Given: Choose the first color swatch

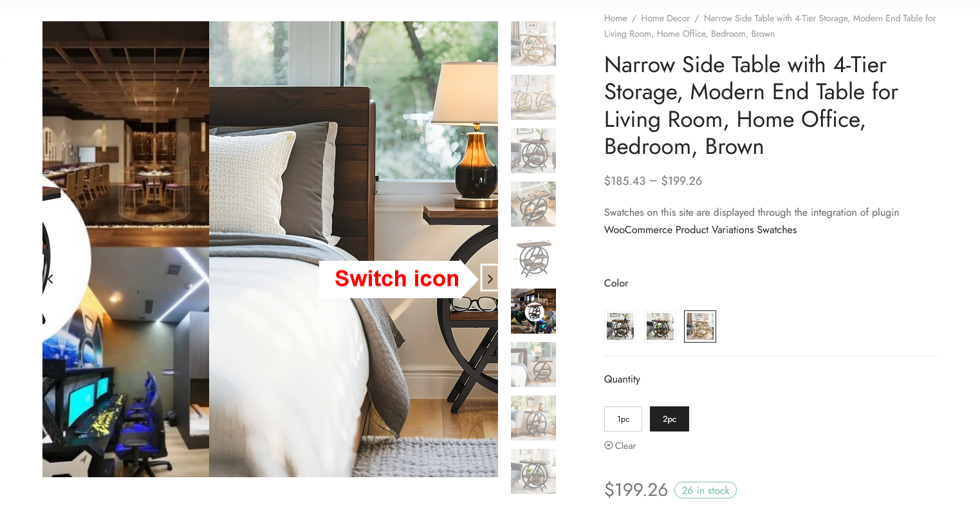Looking at the screenshot, I should [x=620, y=327].
